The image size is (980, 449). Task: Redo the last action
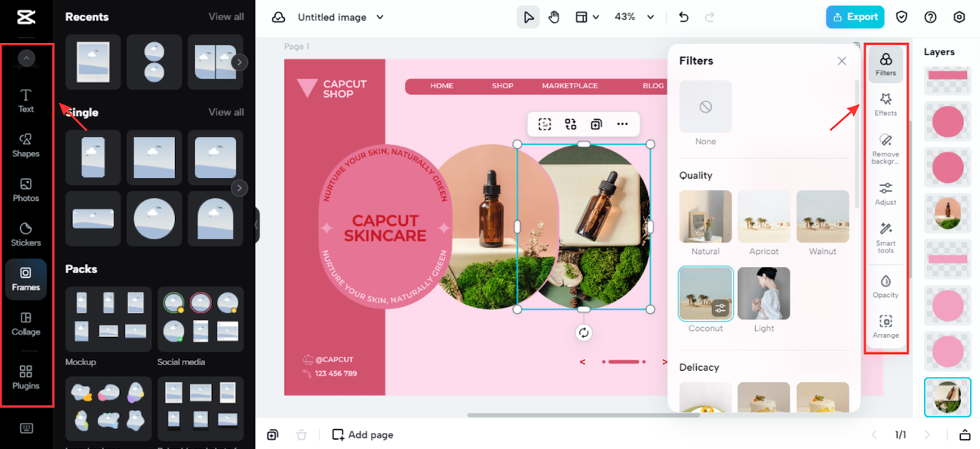(710, 17)
